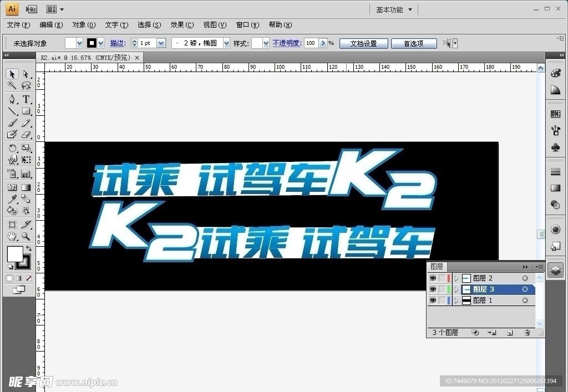Open Layers panel flyout menu
Screen dimensions: 568x392
pyautogui.click(x=539, y=267)
